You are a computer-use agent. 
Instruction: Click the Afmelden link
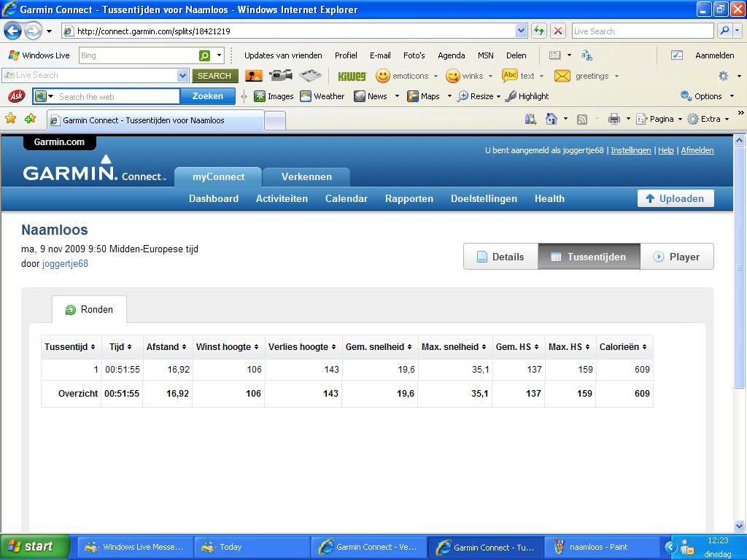click(x=697, y=150)
